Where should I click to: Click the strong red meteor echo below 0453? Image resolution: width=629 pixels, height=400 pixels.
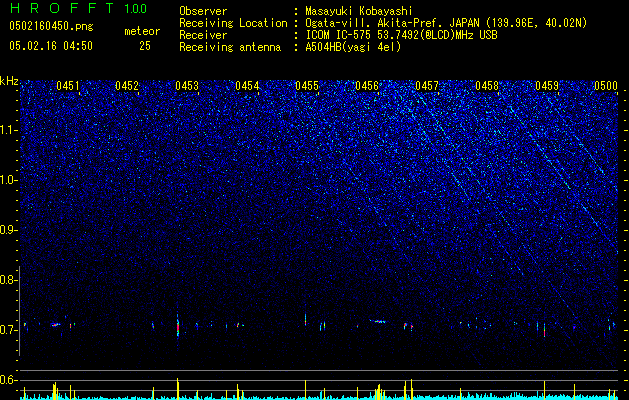(x=178, y=327)
